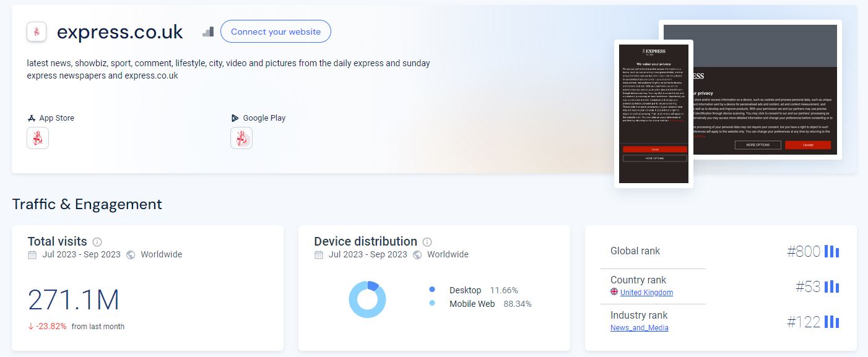Click globe icon under Total visits

(131, 255)
